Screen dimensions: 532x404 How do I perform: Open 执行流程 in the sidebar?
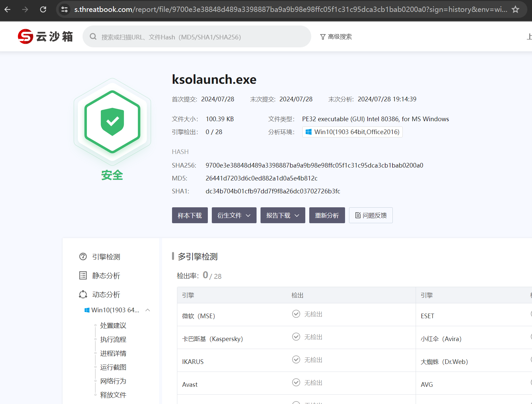coord(113,339)
